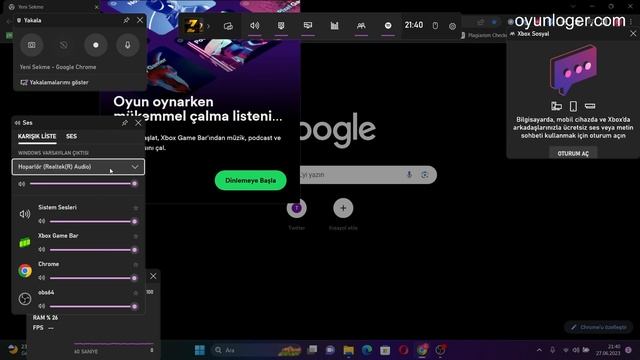The image size is (640, 360).
Task: Pin the Ses audio widget
Action: coord(124,122)
